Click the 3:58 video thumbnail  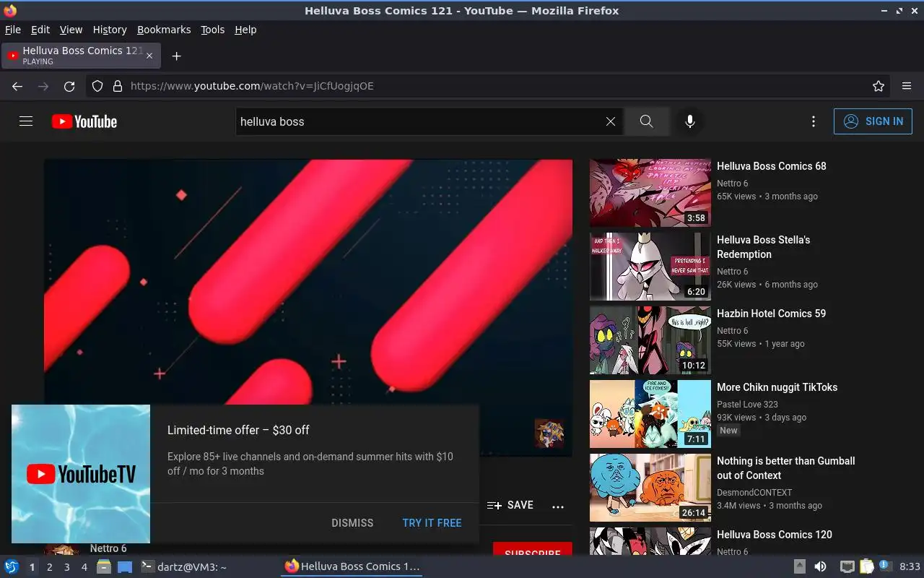(650, 193)
